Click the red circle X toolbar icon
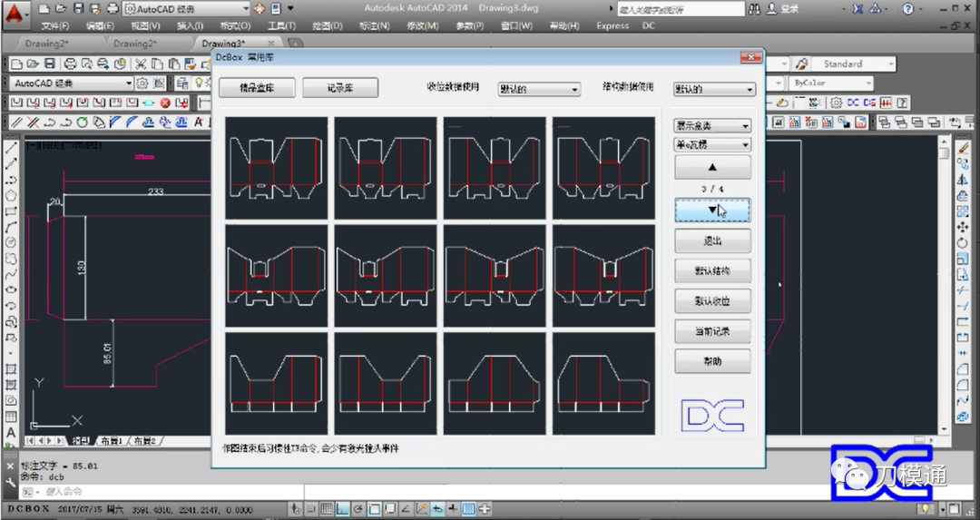The image size is (980, 520). click(x=165, y=103)
